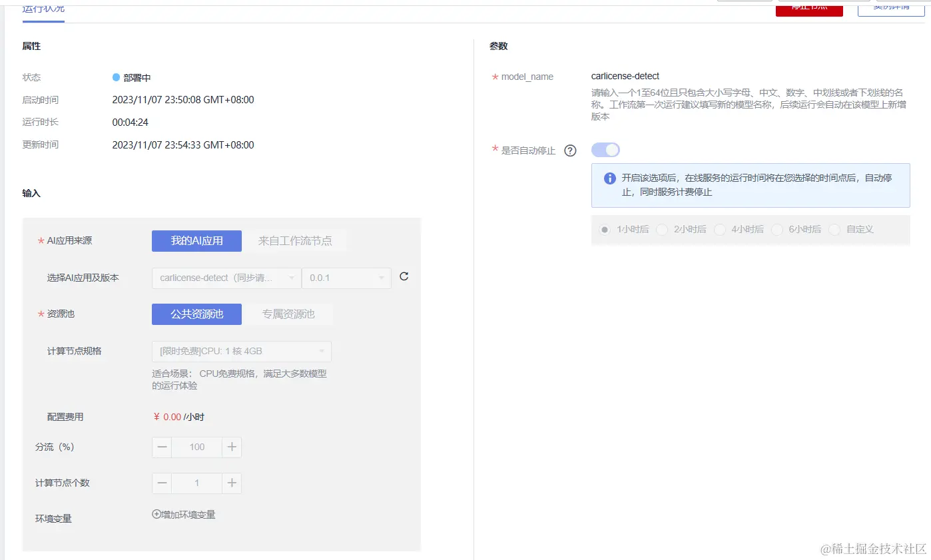Viewport: 931px width, 560px height.
Task: Click the 启动时间 value 2023/11/07 23:50:08
Action: pyautogui.click(x=183, y=100)
